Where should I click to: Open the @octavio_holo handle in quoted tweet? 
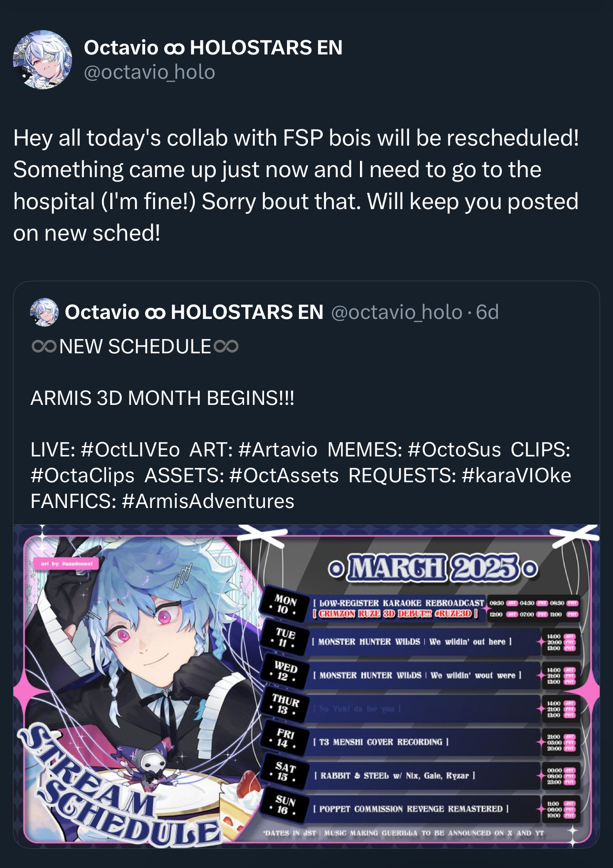(x=397, y=312)
